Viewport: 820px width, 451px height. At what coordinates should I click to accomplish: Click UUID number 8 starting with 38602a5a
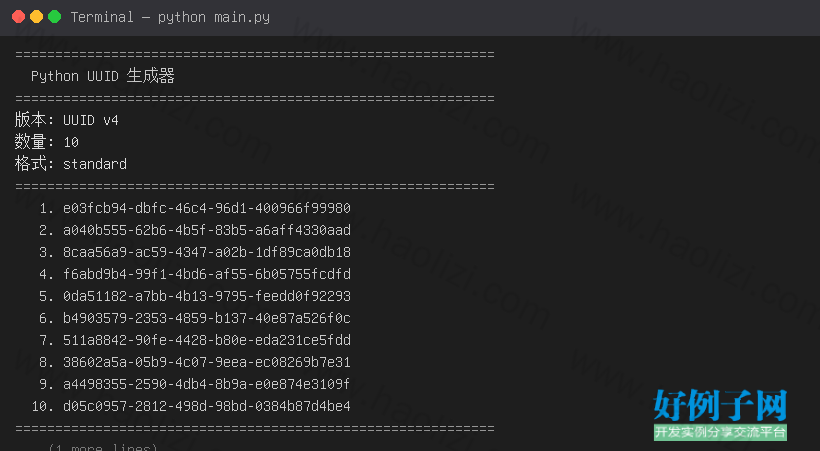tap(207, 362)
